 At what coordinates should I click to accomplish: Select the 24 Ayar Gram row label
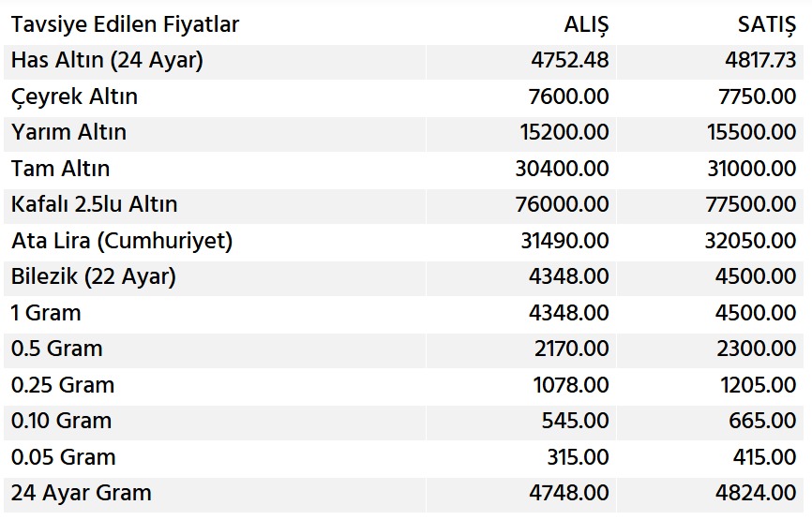click(x=82, y=493)
